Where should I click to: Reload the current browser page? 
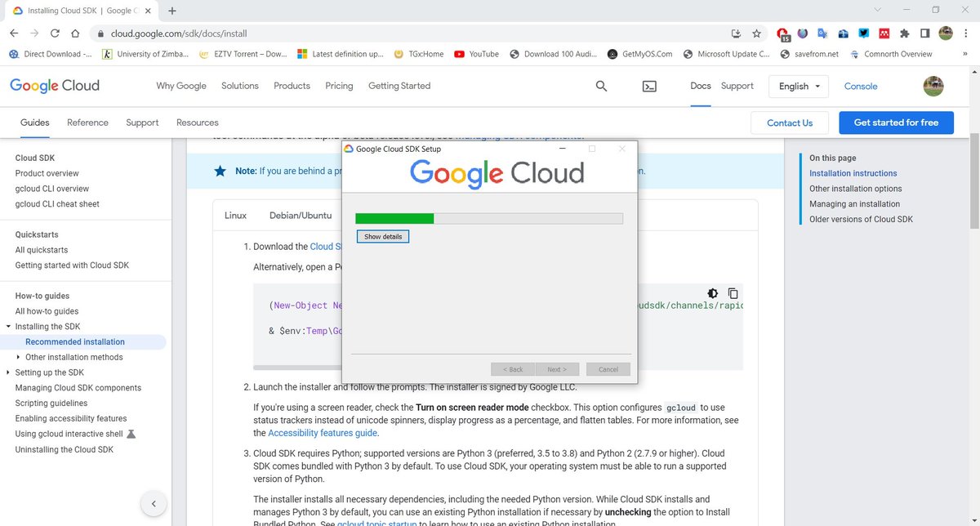point(55,33)
